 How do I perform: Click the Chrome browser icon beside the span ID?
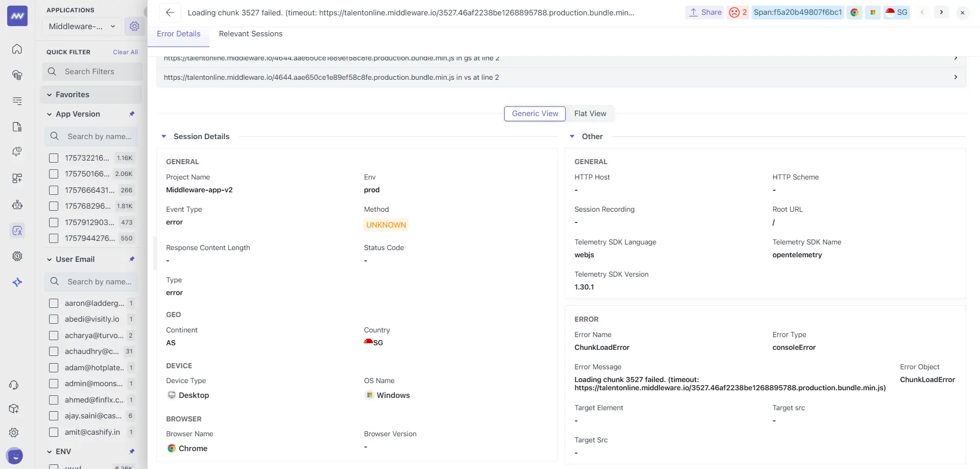tap(854, 12)
